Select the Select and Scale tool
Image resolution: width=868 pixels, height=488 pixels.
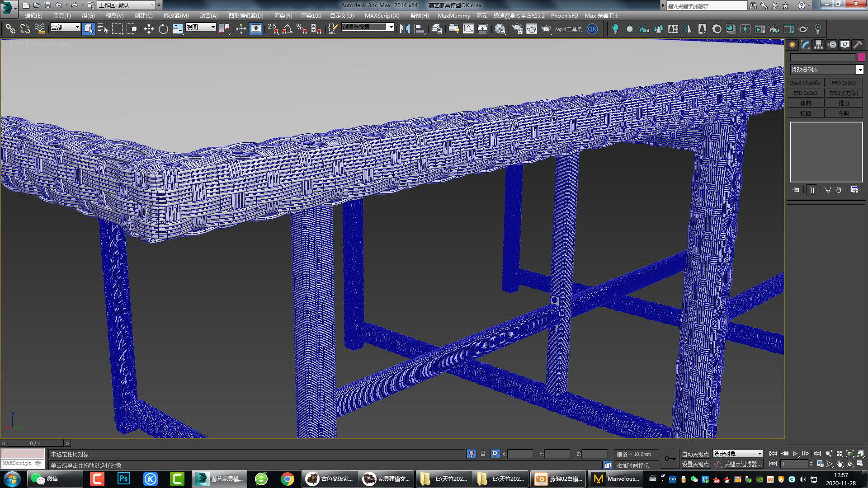(x=177, y=28)
